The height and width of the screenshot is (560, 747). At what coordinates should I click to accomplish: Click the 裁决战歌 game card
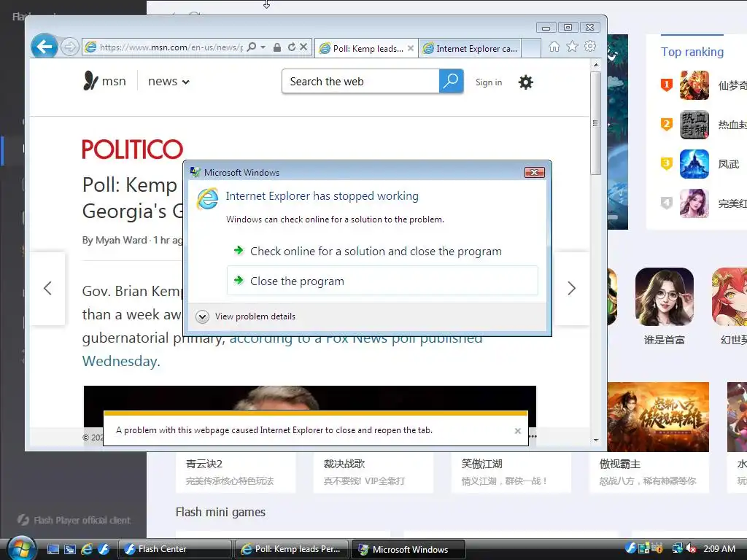coord(373,472)
